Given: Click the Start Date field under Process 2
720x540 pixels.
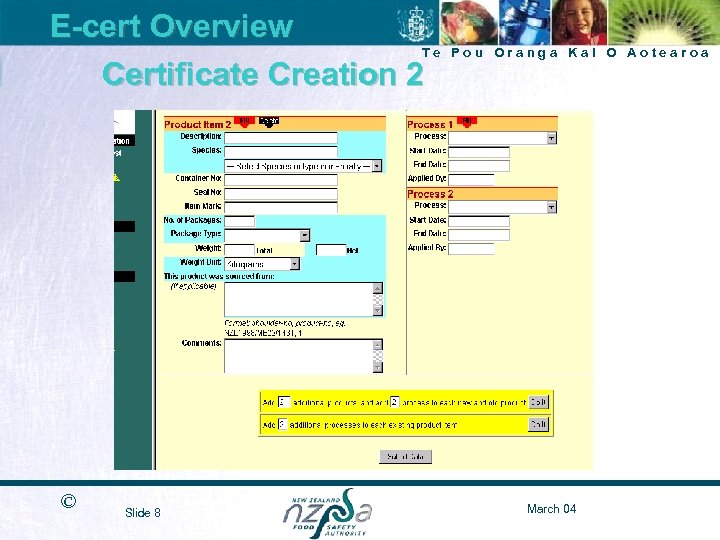Looking at the screenshot, I should (479, 221).
